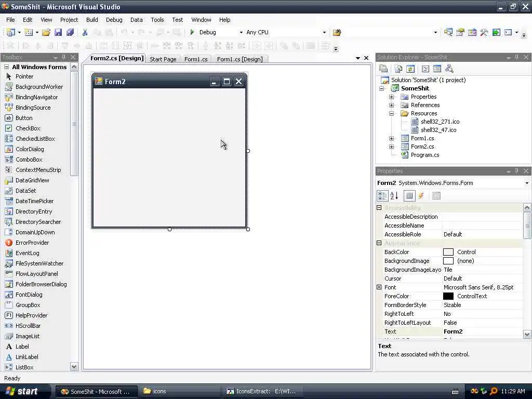Open Toolbox from the main toolbar wrench icon

484,32
